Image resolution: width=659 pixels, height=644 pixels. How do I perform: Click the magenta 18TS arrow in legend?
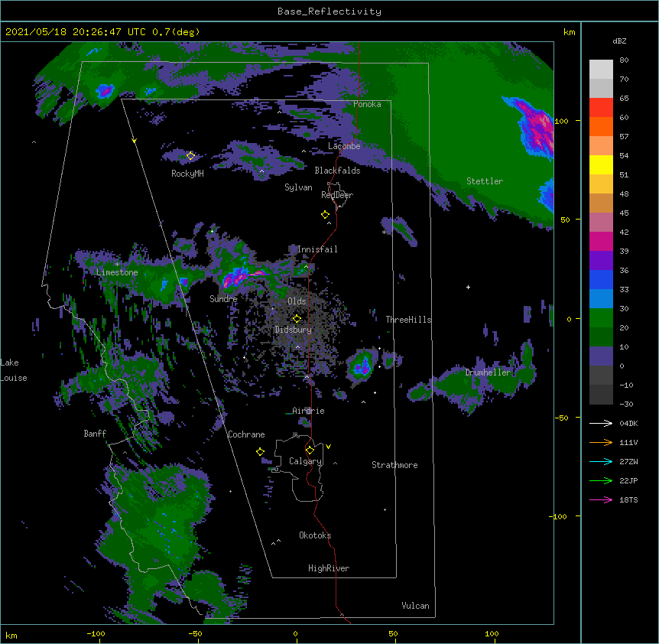pyautogui.click(x=601, y=499)
